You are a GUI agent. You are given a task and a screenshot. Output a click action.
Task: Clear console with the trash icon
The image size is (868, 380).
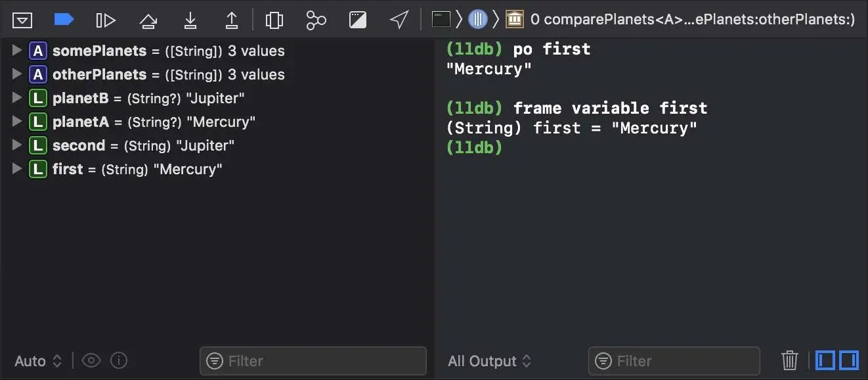(790, 360)
